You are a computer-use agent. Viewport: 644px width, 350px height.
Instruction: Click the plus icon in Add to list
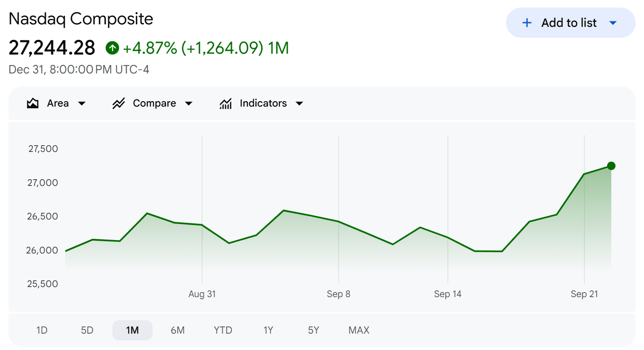click(x=527, y=23)
